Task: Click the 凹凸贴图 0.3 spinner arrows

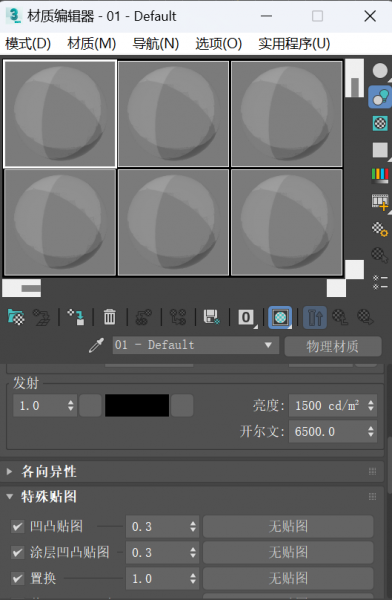Action: (x=193, y=527)
